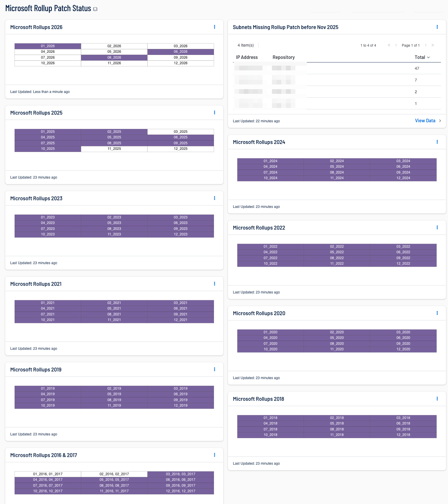Click the Repository column header
This screenshot has width=448, height=504.
click(283, 57)
